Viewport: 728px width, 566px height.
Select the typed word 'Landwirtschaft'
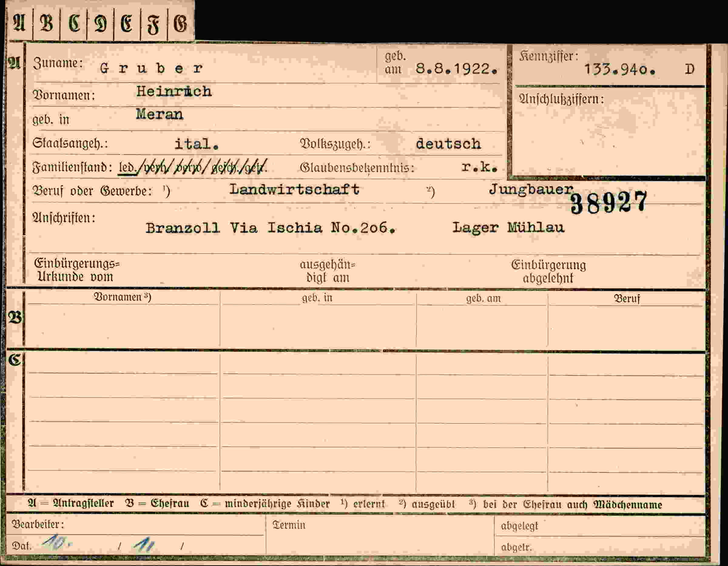point(294,189)
